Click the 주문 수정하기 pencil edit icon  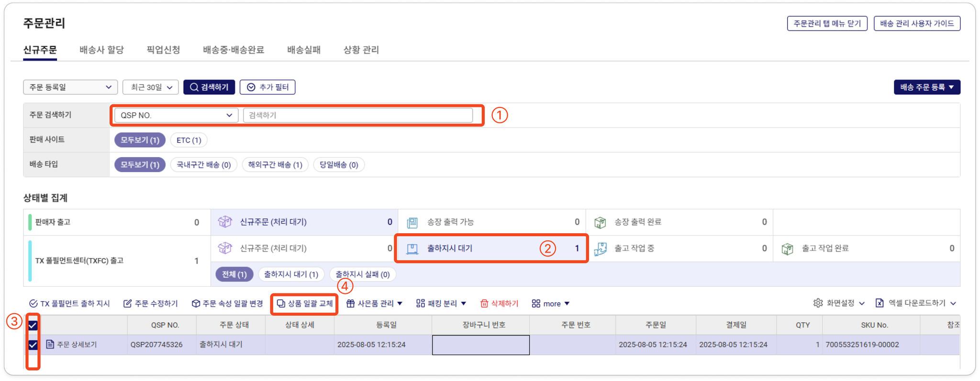(x=127, y=304)
